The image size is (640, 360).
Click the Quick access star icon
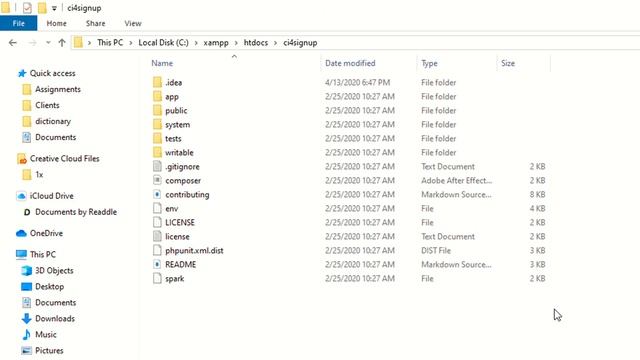[22, 73]
